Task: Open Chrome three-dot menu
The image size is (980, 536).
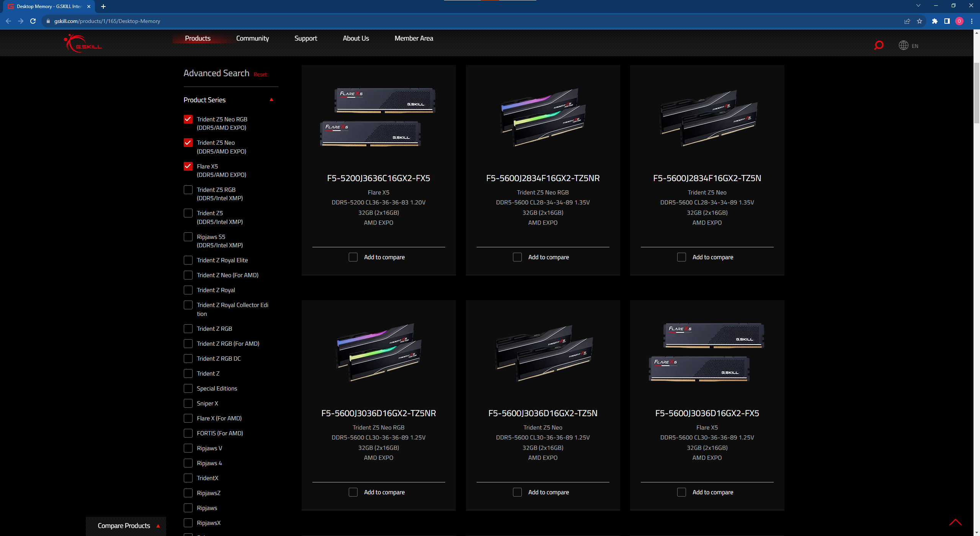Action: click(972, 21)
